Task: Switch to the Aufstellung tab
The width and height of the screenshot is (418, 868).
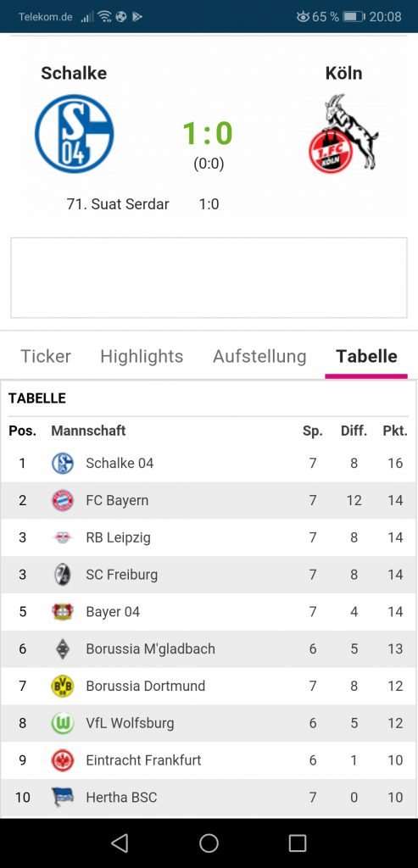Action: (259, 356)
